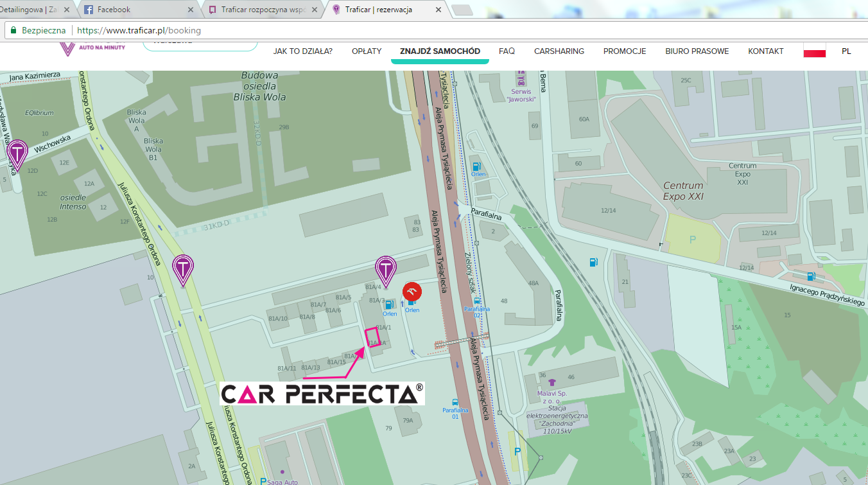Open the PL language selector

[846, 51]
